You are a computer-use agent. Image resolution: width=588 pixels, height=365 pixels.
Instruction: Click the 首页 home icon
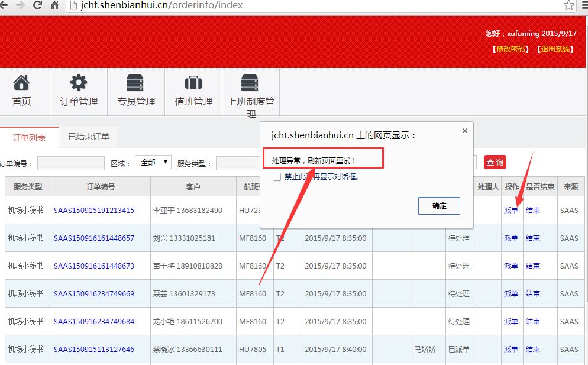[21, 83]
